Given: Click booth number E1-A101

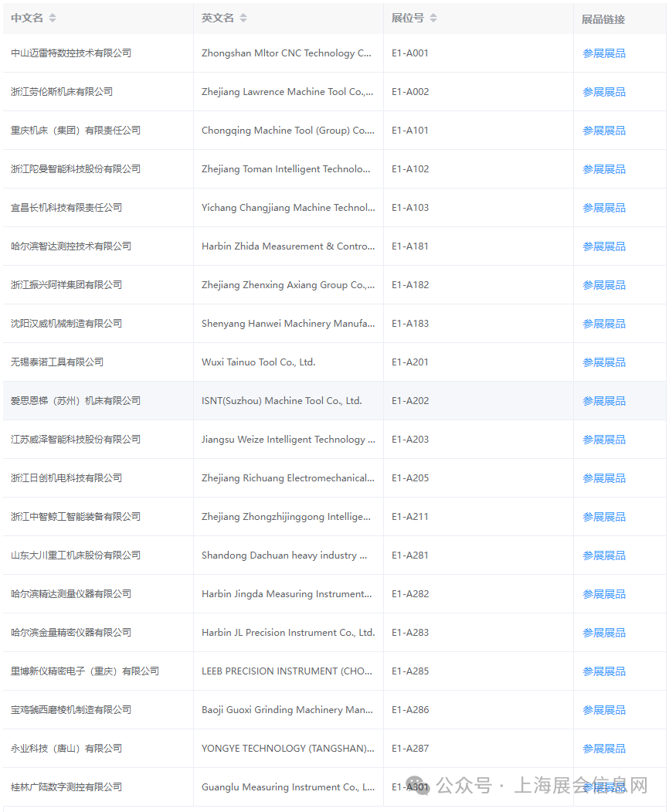Looking at the screenshot, I should (x=410, y=130).
